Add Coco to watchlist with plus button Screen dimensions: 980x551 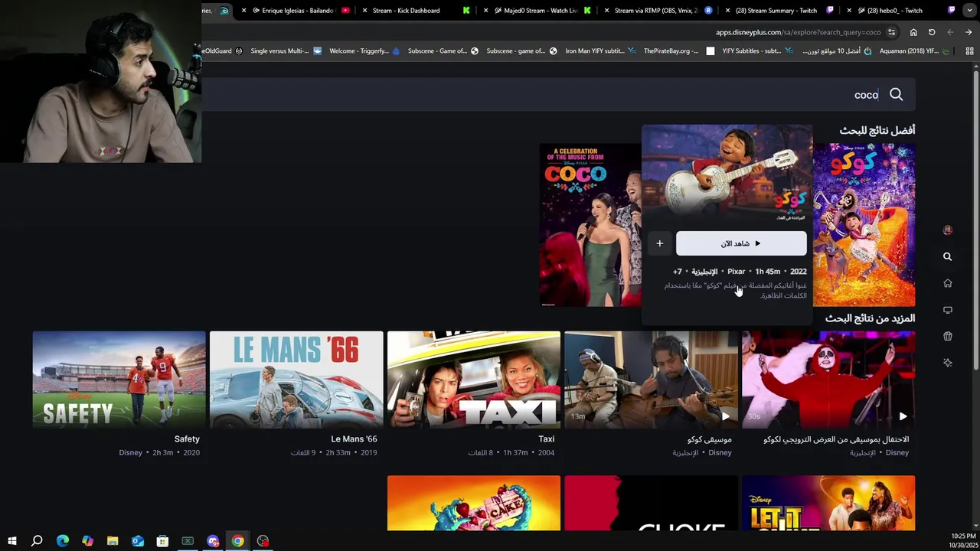click(x=659, y=243)
